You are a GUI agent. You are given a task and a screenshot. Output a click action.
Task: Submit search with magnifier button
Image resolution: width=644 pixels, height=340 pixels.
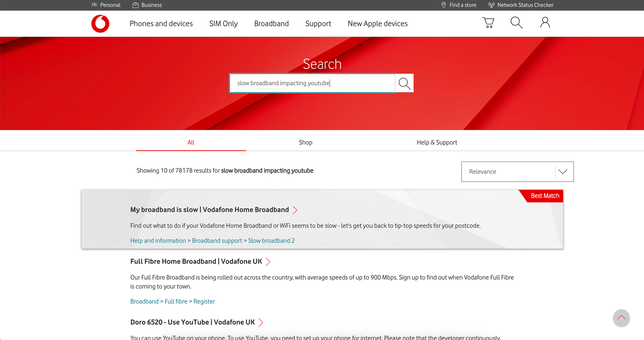click(404, 83)
